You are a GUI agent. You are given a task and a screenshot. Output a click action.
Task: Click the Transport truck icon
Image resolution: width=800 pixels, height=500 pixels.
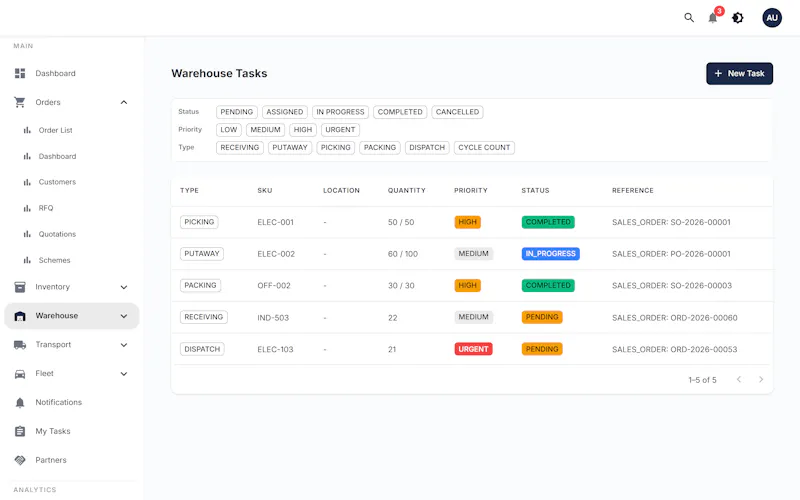coord(20,345)
